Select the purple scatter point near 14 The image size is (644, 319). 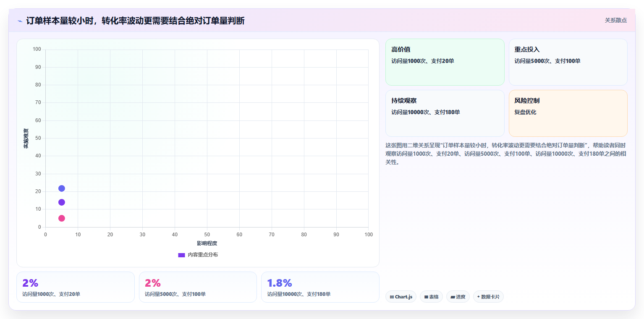click(x=62, y=202)
